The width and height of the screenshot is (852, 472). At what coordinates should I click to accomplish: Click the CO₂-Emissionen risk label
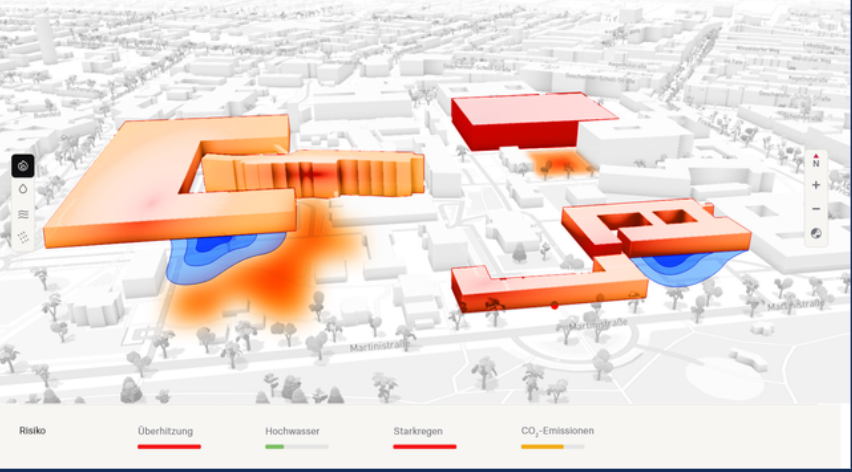tap(557, 431)
